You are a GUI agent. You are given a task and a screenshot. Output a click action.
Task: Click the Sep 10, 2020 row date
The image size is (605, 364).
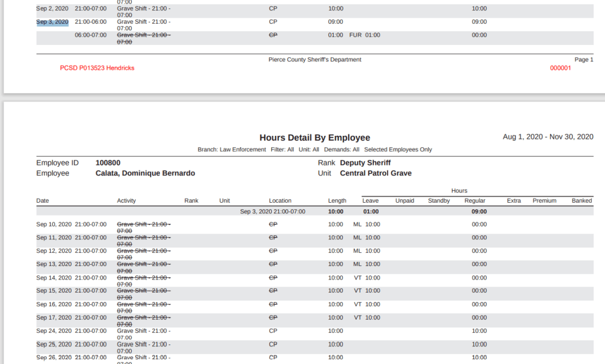(53, 225)
